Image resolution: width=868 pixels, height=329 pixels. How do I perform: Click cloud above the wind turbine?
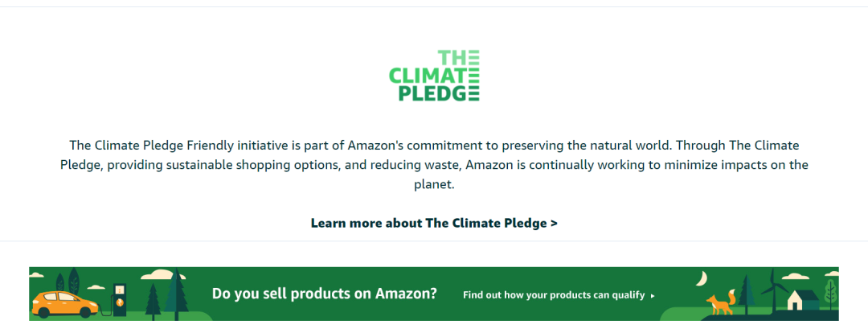796,276
